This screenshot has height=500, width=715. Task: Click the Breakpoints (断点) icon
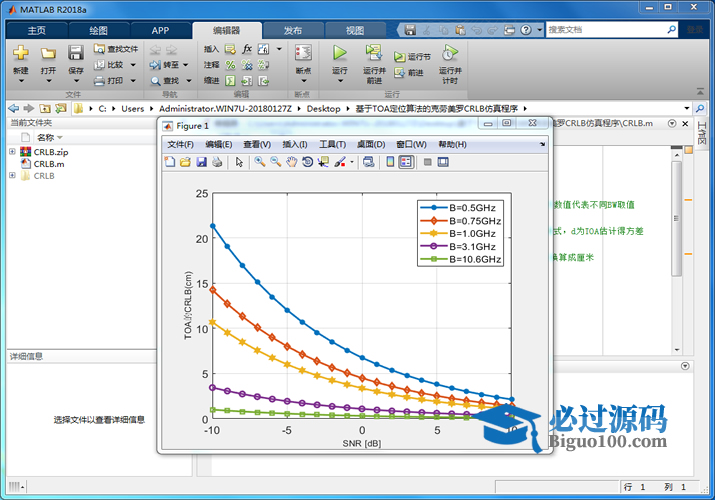tap(303, 53)
